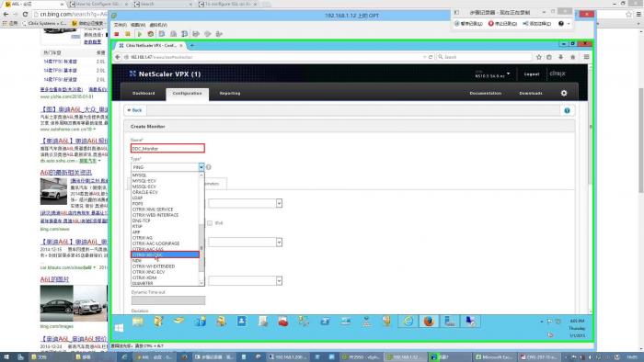Switch to the Configuration tab
This screenshot has height=362, width=644.
(188, 94)
